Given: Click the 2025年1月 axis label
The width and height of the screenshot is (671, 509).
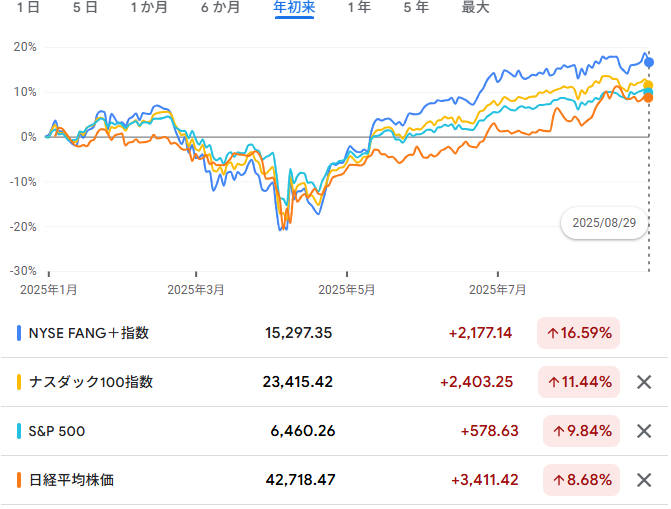Looking at the screenshot, I should (48, 290).
